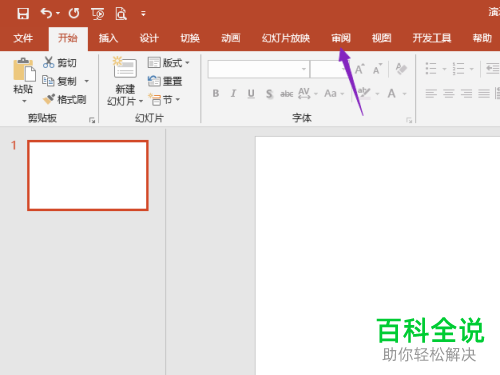
Task: Expand the numbering dropdown arrow
Action: [x=471, y=69]
